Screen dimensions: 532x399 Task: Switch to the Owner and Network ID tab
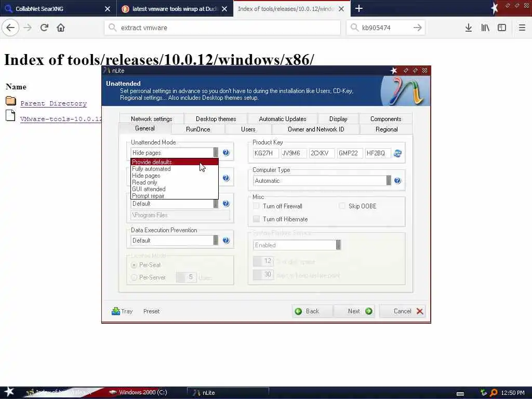(316, 129)
